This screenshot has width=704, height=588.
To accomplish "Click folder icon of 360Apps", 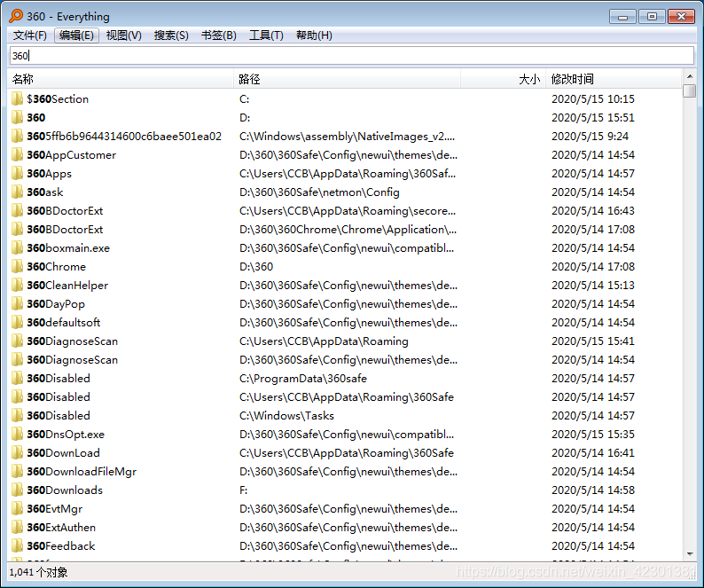I will [x=17, y=174].
